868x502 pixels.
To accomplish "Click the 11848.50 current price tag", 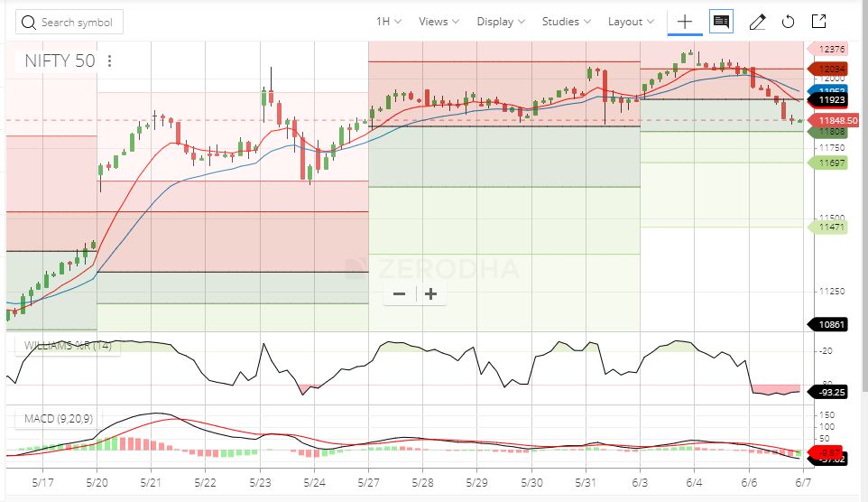I will pos(835,120).
